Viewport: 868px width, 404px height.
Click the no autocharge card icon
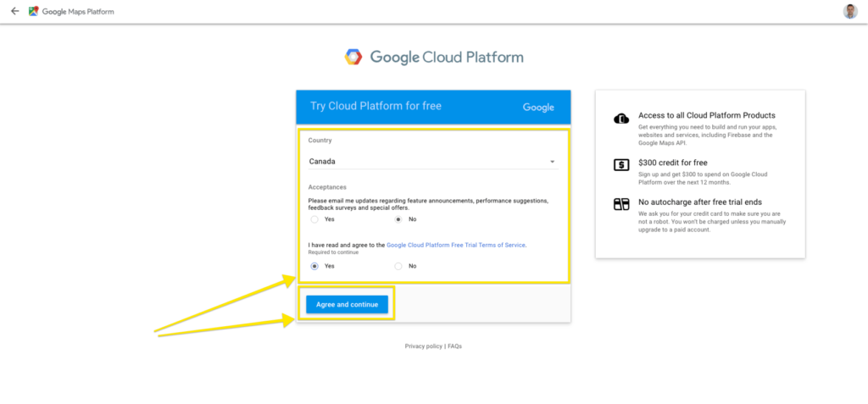pyautogui.click(x=621, y=204)
